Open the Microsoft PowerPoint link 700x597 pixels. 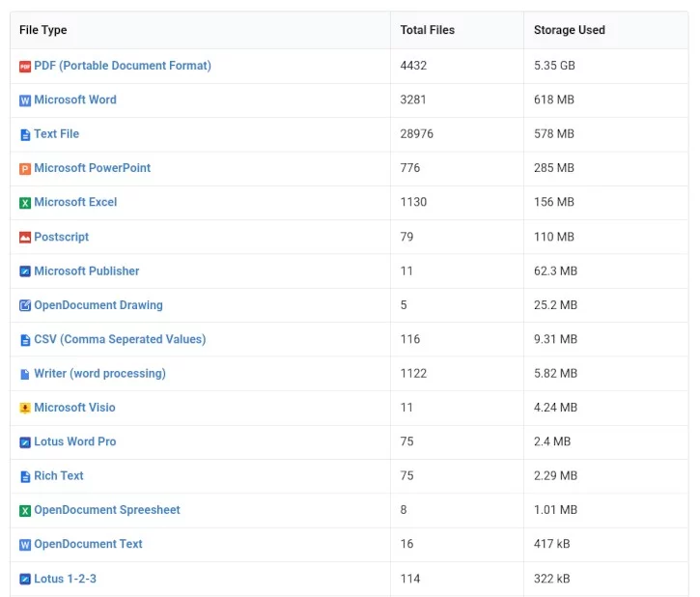pyautogui.click(x=92, y=168)
